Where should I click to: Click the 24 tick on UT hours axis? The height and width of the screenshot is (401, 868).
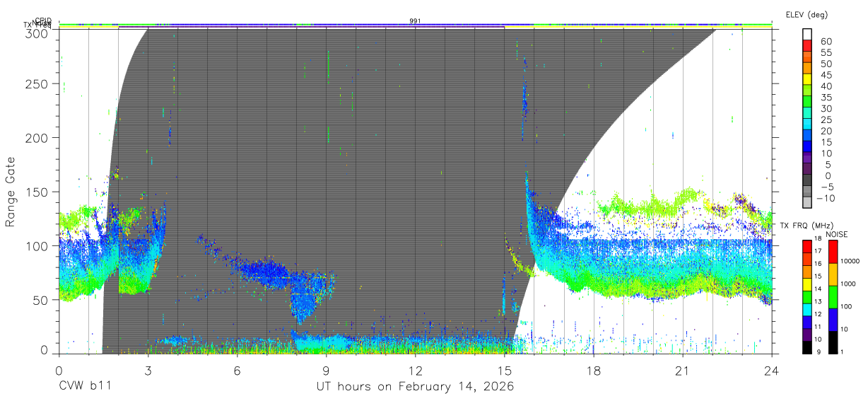click(771, 370)
